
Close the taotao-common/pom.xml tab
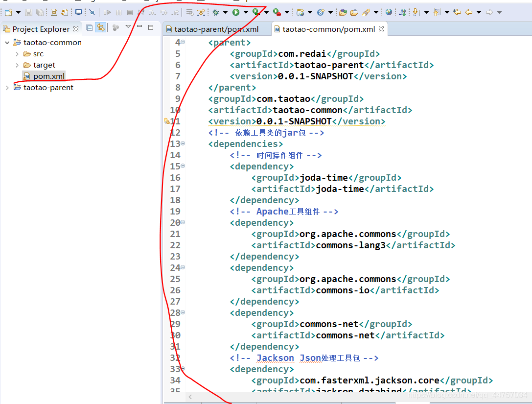pyautogui.click(x=381, y=29)
